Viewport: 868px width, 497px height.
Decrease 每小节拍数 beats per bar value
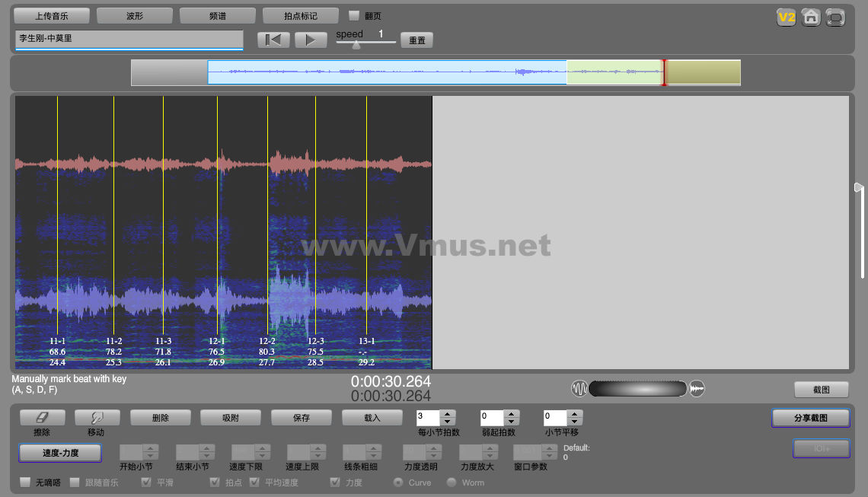[448, 422]
